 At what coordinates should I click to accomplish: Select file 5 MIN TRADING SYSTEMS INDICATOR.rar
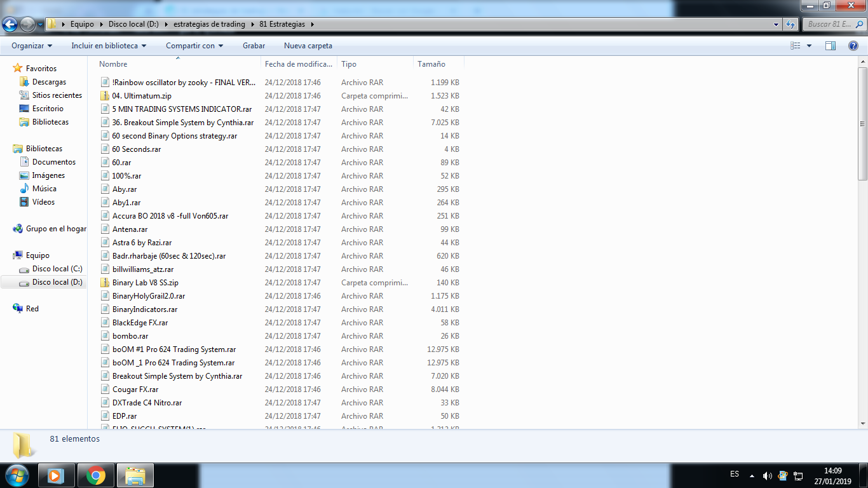point(182,109)
